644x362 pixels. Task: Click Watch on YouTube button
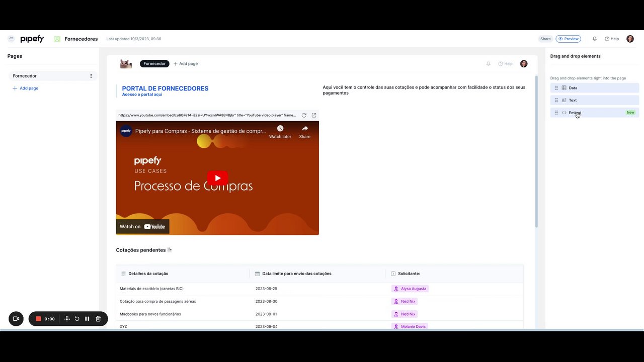point(143,227)
